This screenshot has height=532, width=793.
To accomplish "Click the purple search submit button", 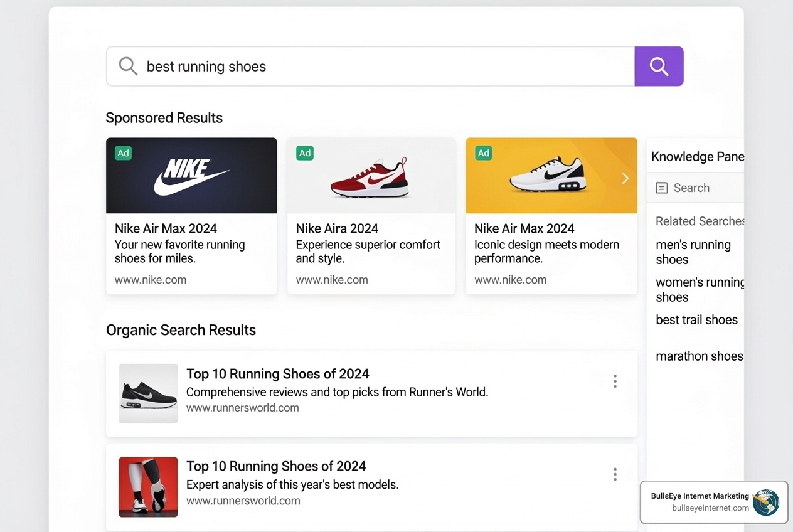I will click(659, 66).
